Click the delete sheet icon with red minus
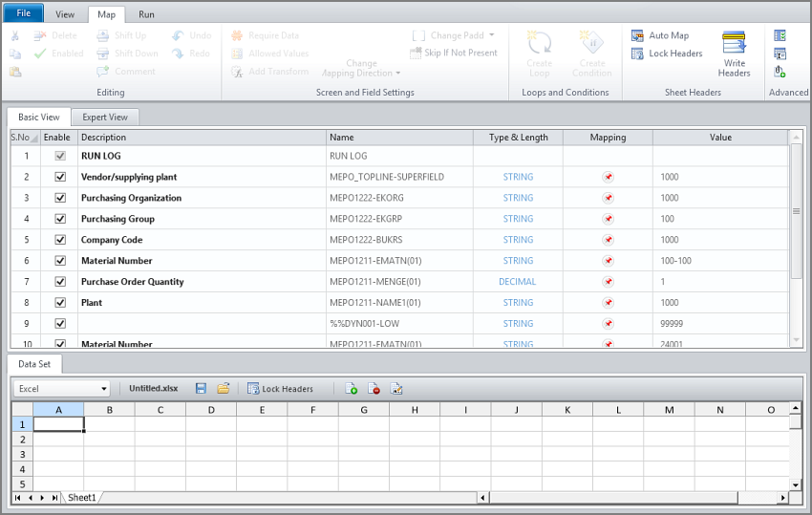 click(374, 389)
